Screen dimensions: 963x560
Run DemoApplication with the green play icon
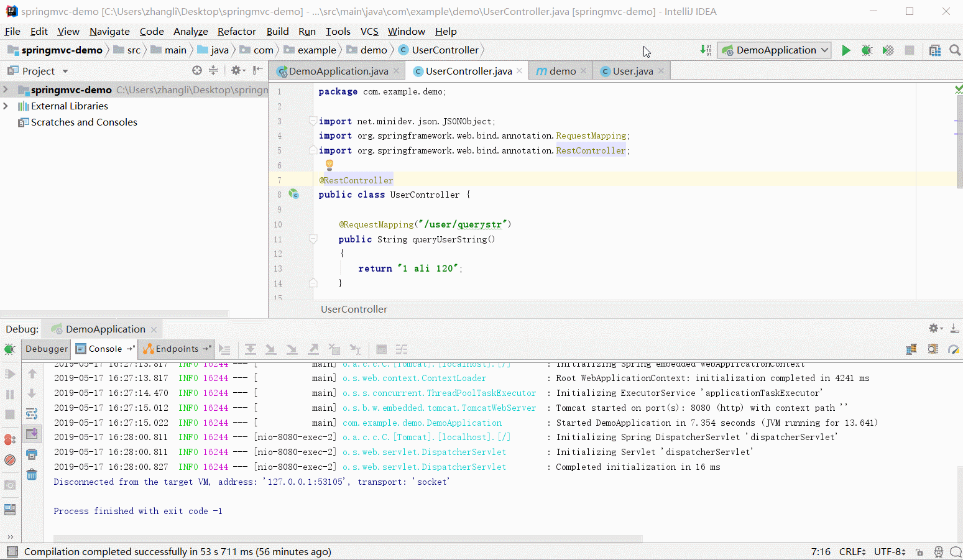point(846,50)
